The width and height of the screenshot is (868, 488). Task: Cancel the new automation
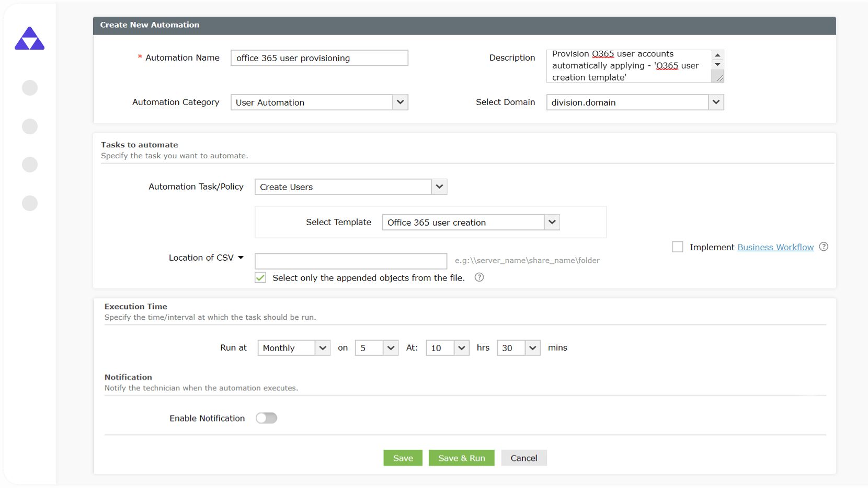(524, 458)
